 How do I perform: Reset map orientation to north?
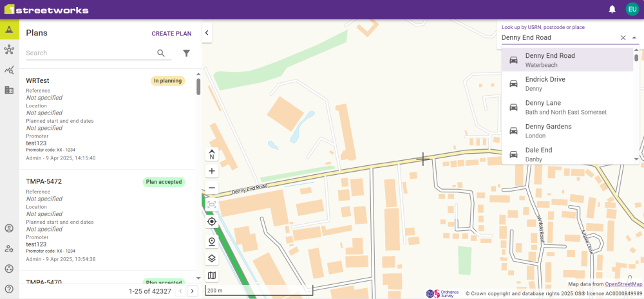tap(212, 154)
